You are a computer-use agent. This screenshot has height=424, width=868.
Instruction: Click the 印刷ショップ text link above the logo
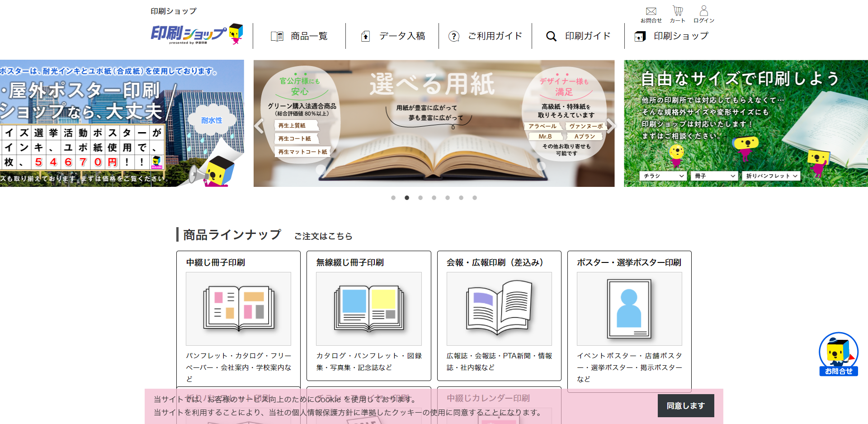pyautogui.click(x=174, y=10)
